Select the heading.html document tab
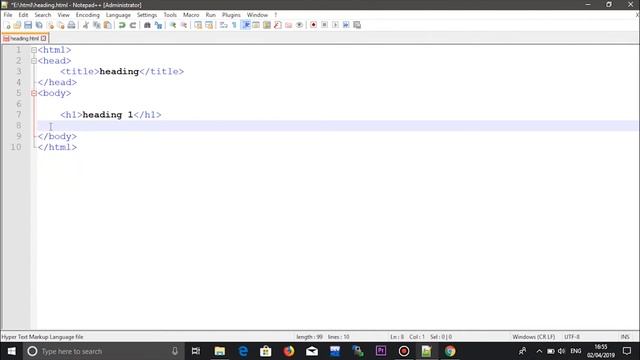Viewport: 640px width, 360px height. 24,38
